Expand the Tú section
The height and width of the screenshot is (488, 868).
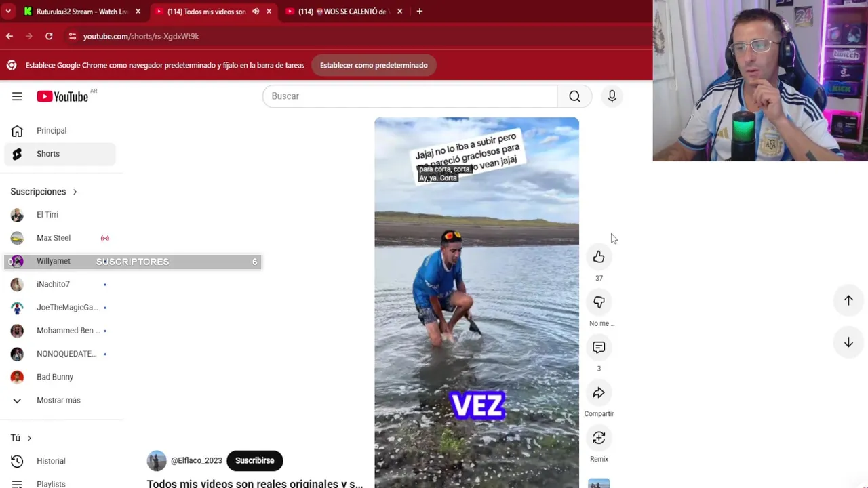pyautogui.click(x=21, y=438)
